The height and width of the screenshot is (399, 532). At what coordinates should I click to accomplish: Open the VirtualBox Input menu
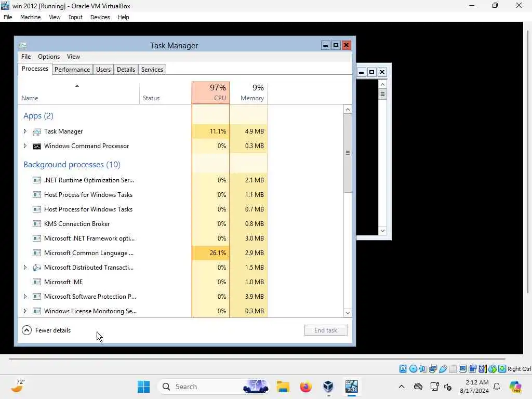pos(75,17)
